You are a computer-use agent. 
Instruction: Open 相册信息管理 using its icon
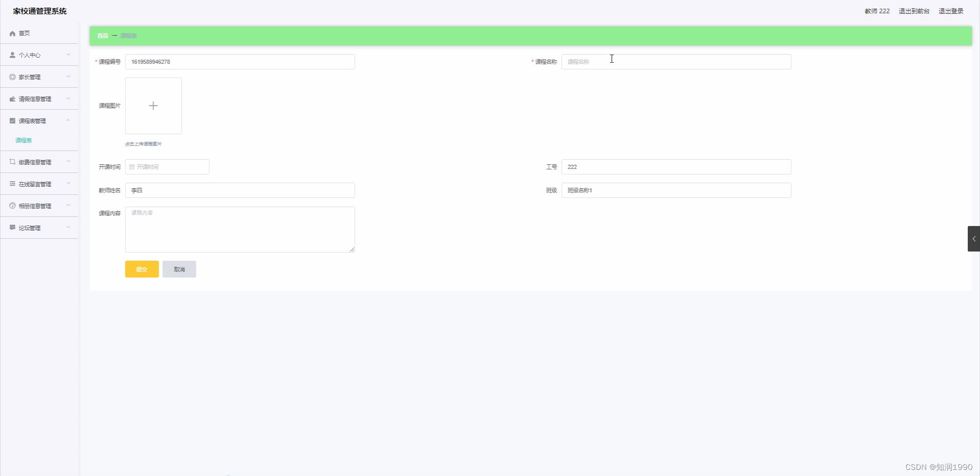point(12,206)
